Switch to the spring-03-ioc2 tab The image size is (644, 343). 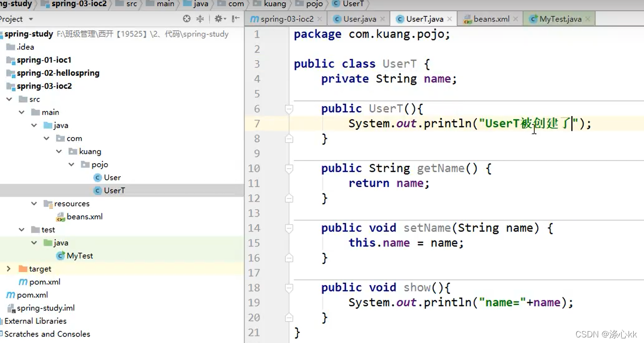tap(287, 19)
